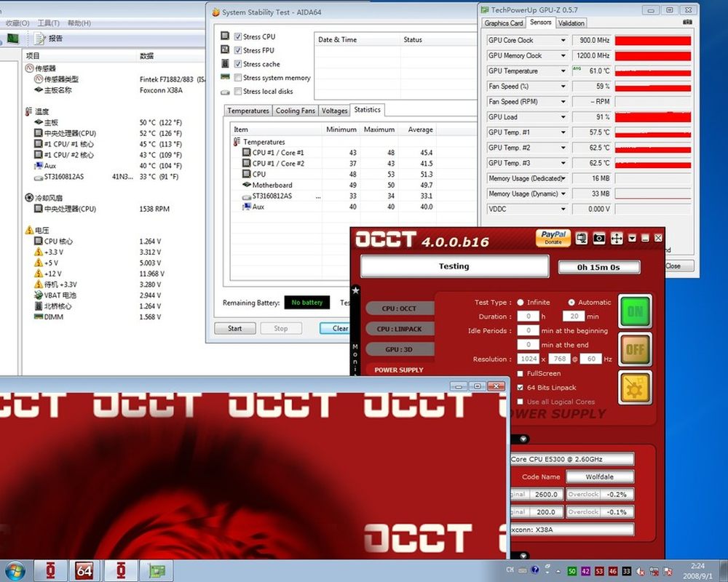This screenshot has width=728, height=582.
Task: Click the GPU-Z camera icon
Action: coord(687,23)
